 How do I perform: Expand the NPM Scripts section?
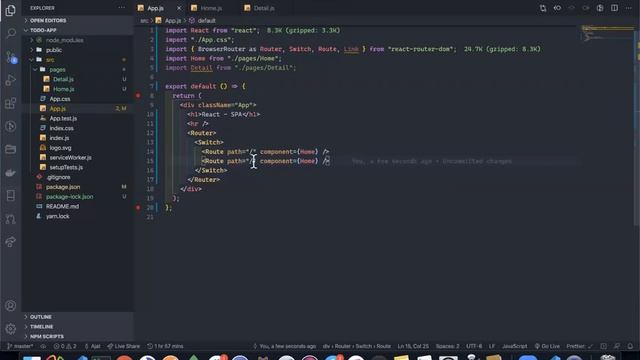pos(78,336)
